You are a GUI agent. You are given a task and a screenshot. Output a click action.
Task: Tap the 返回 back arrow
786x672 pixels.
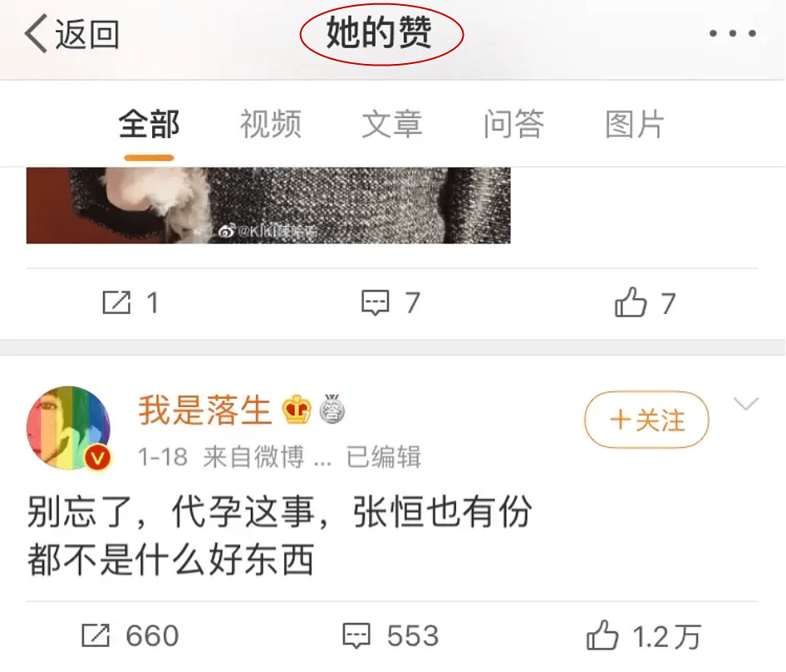(36, 33)
